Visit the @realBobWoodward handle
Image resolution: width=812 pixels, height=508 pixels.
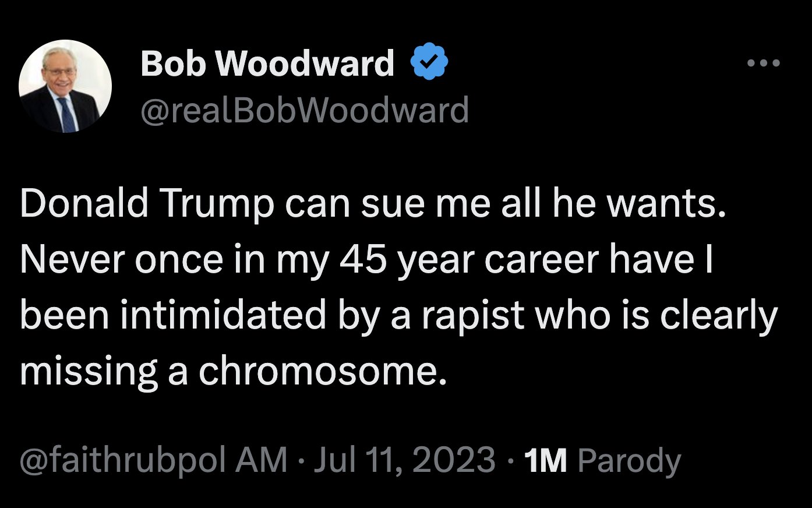click(304, 110)
